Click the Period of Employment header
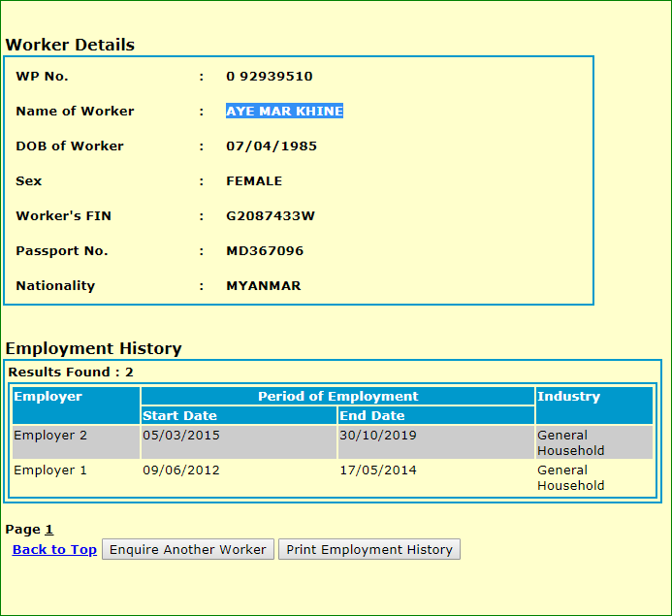 coord(337,396)
